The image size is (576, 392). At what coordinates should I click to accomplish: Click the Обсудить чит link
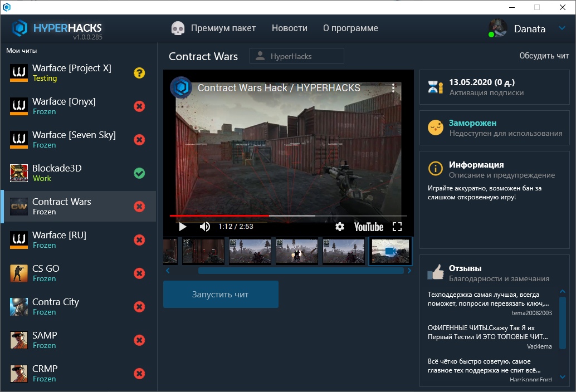544,56
